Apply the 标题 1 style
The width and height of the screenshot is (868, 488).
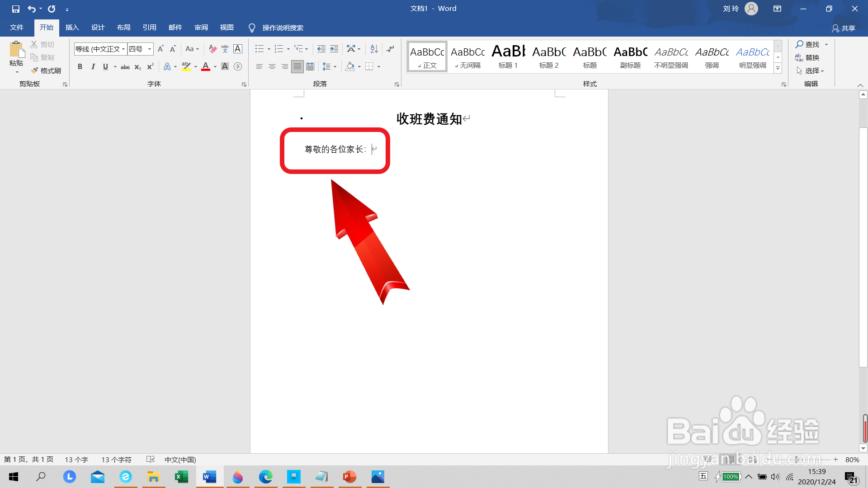tap(508, 56)
